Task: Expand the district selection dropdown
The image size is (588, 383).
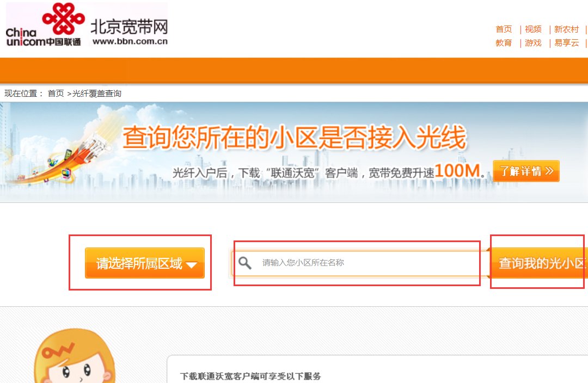Action: [144, 263]
